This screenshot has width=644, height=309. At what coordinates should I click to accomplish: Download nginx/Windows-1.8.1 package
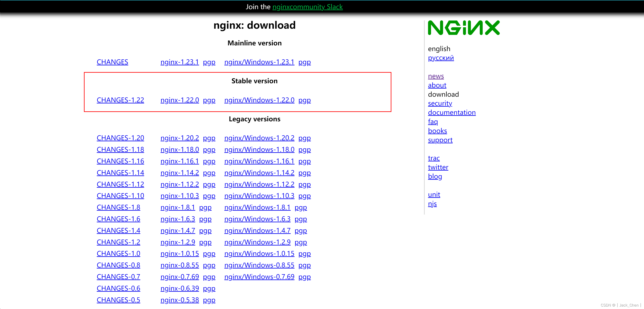(x=258, y=207)
